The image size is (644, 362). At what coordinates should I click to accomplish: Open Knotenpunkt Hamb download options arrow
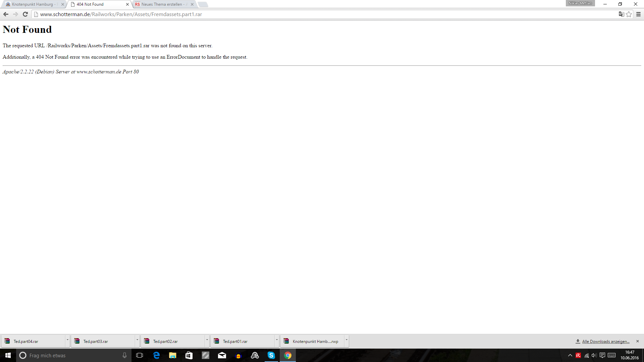tap(346, 340)
